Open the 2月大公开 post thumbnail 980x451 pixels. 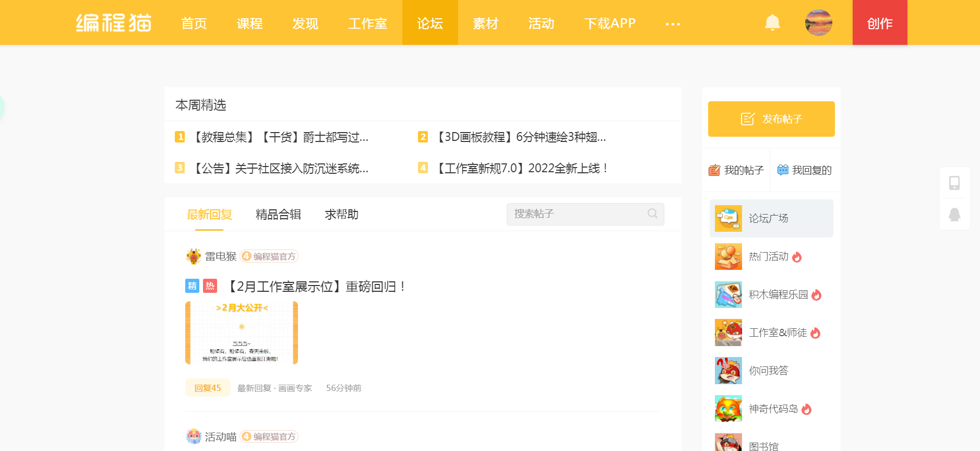[242, 333]
